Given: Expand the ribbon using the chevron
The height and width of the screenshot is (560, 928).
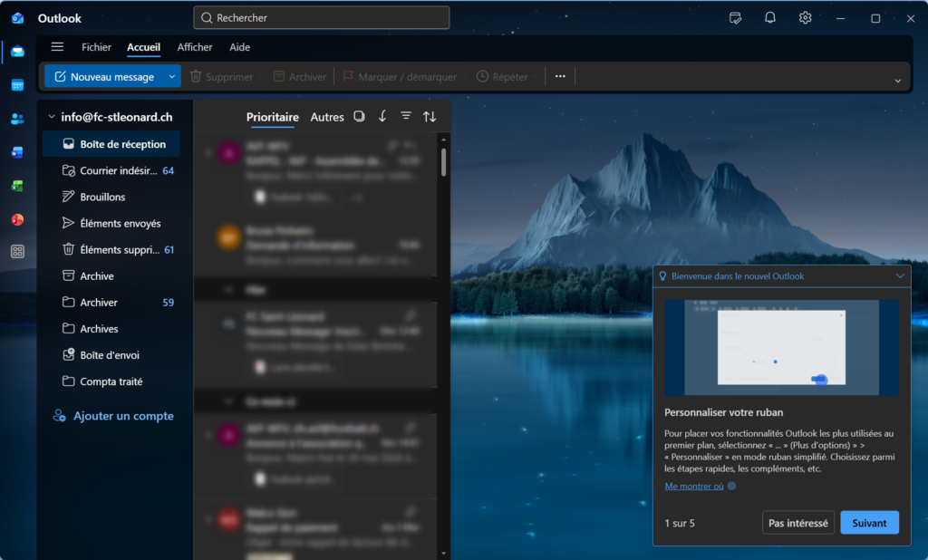Looking at the screenshot, I should click(897, 81).
